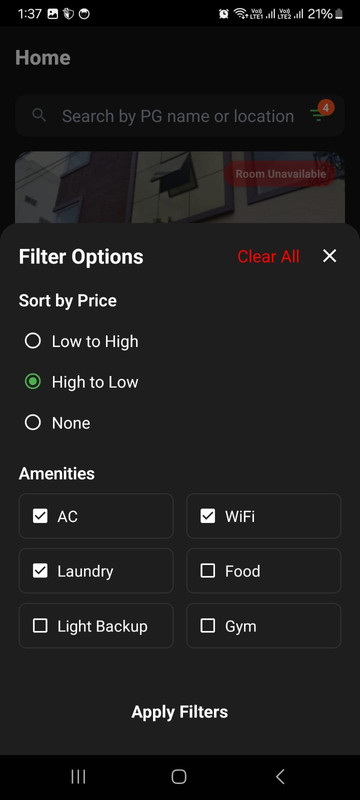
Task: Tap the Apply Filters button
Action: click(x=179, y=712)
